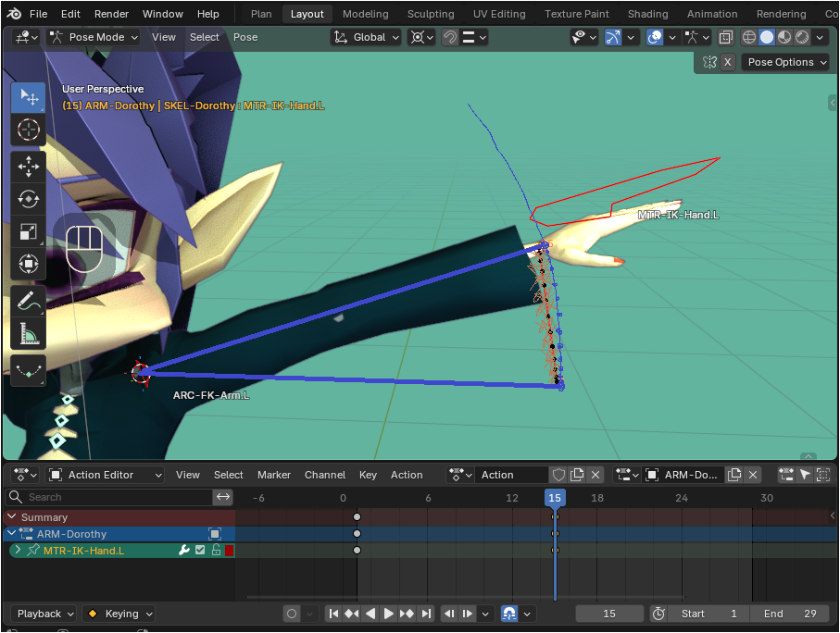Open the Pose Mode dropdown
Image resolution: width=840 pixels, height=633 pixels.
click(x=94, y=37)
